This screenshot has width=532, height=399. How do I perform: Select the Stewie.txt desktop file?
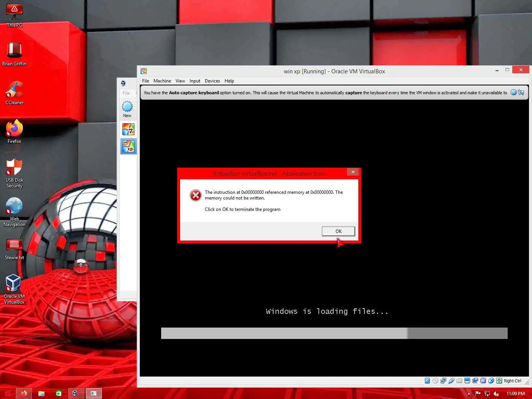pos(14,249)
